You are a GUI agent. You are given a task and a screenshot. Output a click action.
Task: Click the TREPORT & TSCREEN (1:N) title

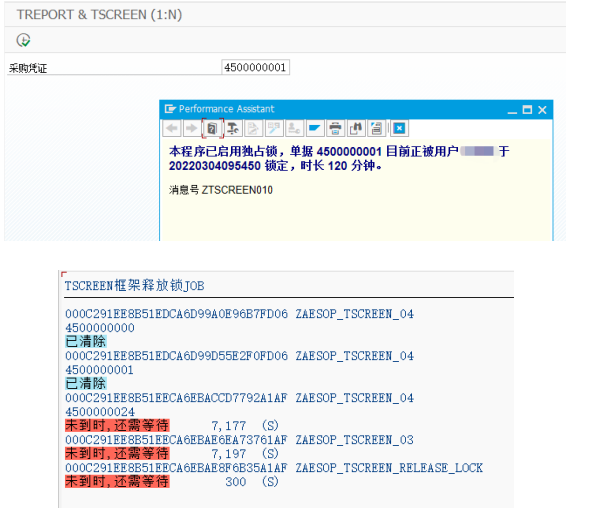point(99,15)
